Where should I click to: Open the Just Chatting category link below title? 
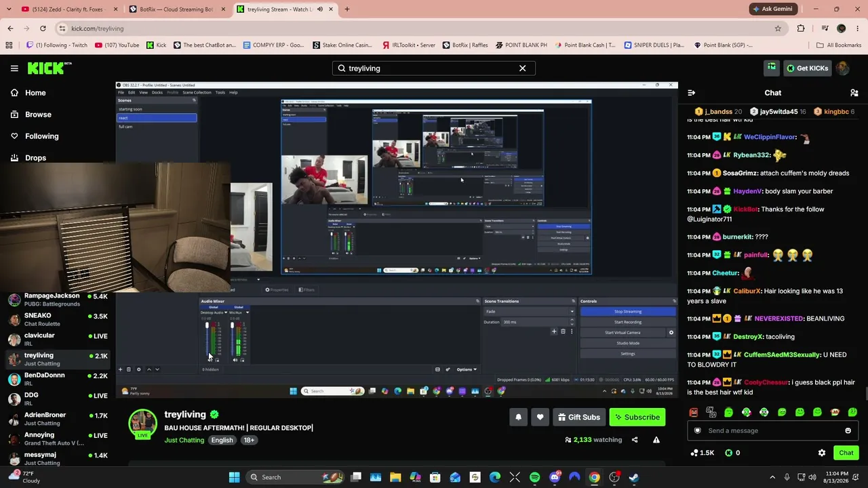184,441
